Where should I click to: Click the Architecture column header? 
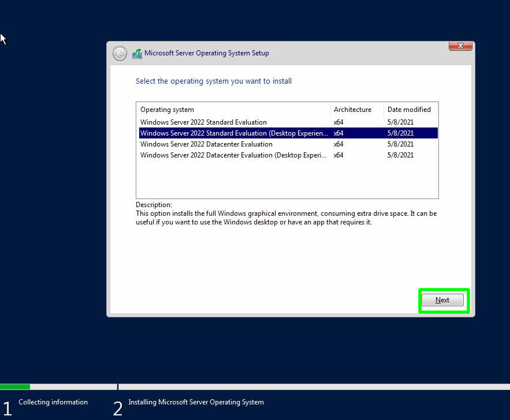coord(352,110)
